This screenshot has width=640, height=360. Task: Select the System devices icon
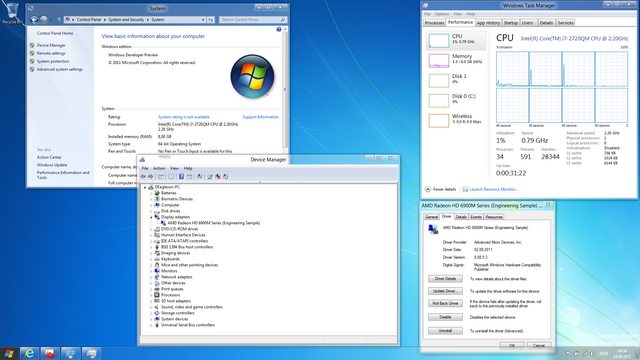pyautogui.click(x=157, y=319)
